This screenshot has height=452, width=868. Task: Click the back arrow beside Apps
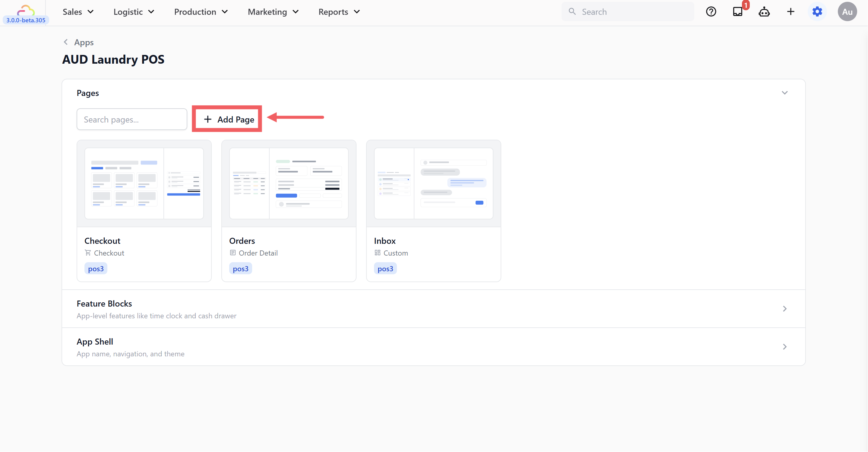tap(66, 42)
